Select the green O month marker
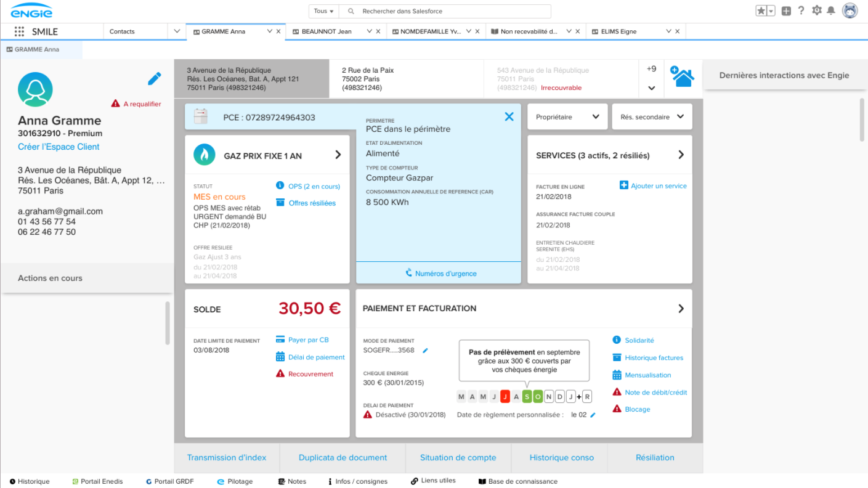Image resolution: width=868 pixels, height=488 pixels. [538, 396]
